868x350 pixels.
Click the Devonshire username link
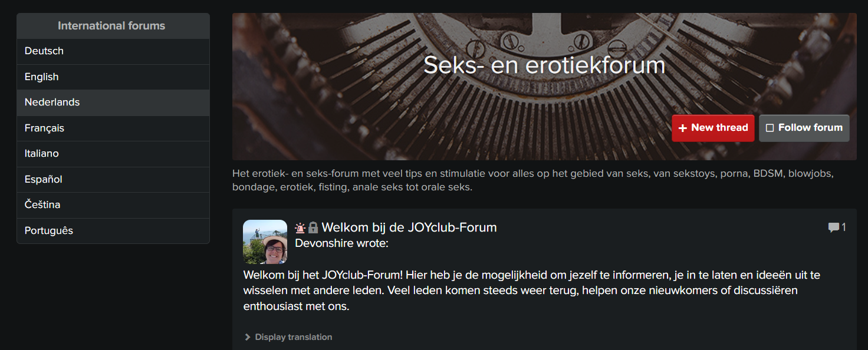(324, 243)
